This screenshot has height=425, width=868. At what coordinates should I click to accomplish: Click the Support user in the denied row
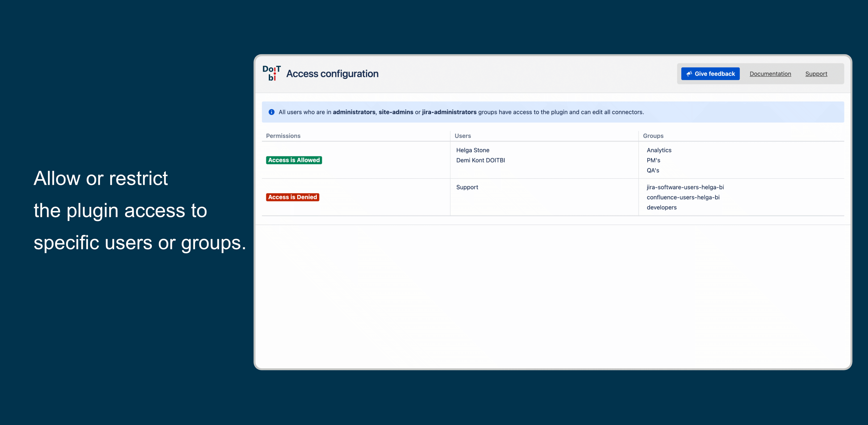[467, 187]
